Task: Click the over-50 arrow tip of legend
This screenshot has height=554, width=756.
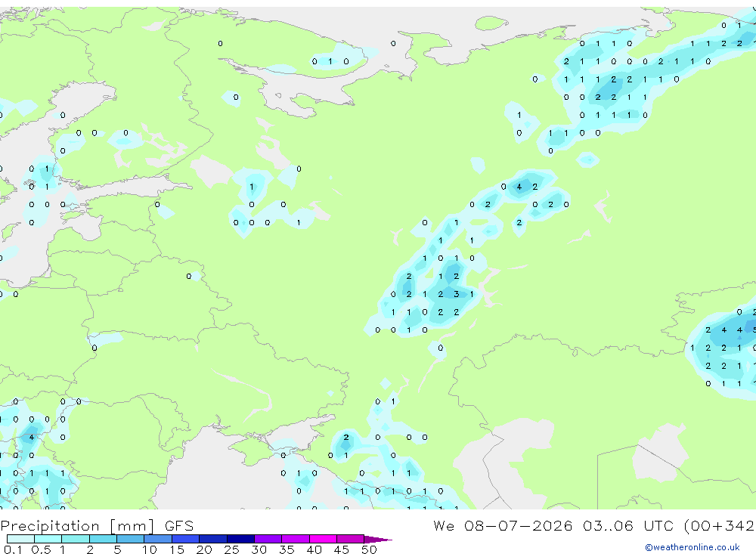Action: tap(378, 540)
